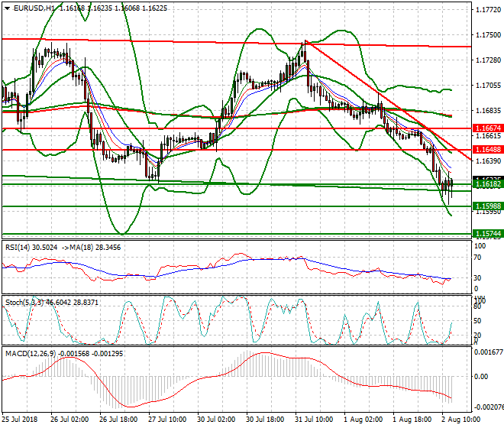504x428 pixels.
Task: Click the 1.16182 green price level tag
Action: click(x=487, y=184)
